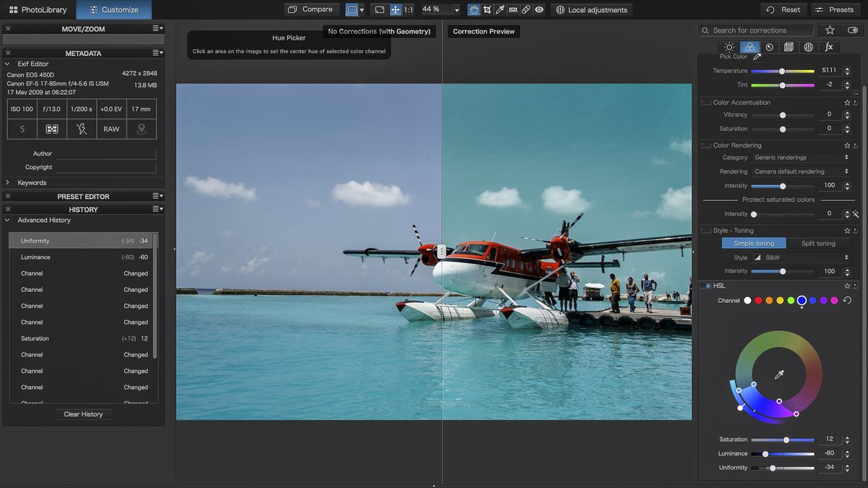Select the Crop tool in the toolbar
The height and width of the screenshot is (488, 868).
487,9
